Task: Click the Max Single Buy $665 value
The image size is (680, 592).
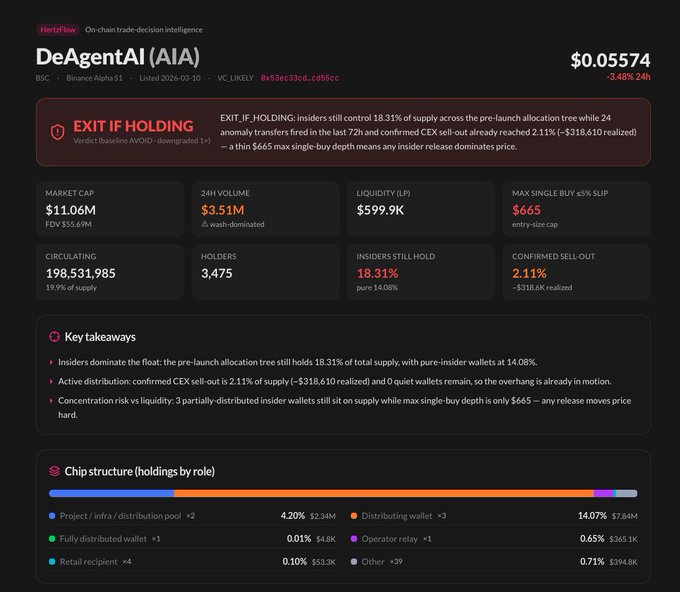Action: 526,210
